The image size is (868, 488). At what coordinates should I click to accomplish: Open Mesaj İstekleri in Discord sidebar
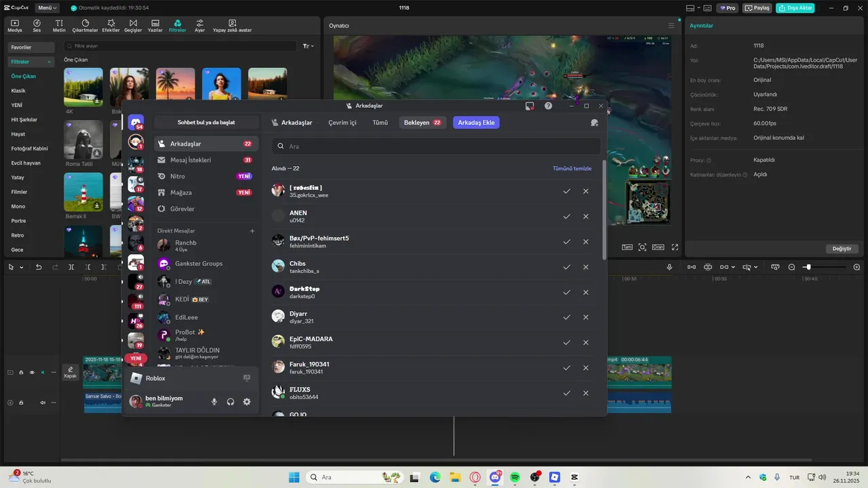(x=206, y=160)
